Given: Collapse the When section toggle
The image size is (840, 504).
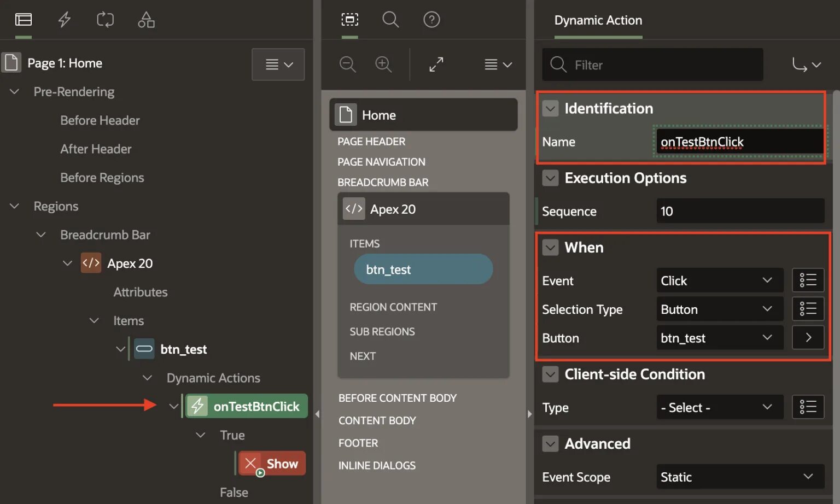Looking at the screenshot, I should (550, 248).
